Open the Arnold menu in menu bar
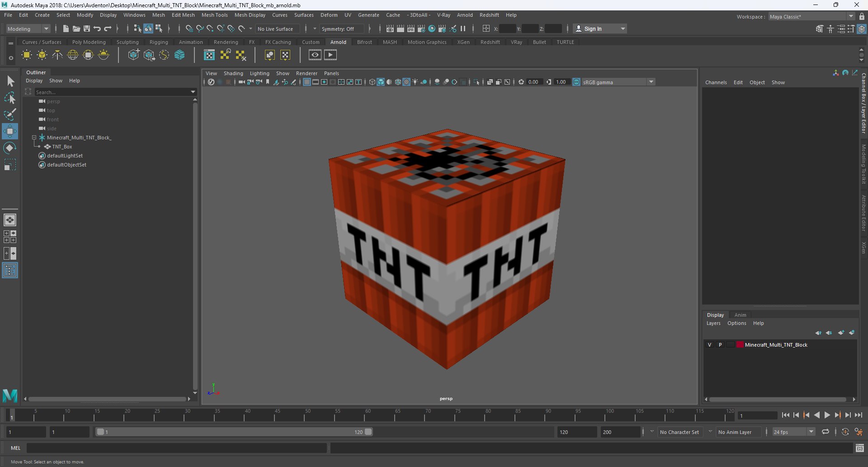The height and width of the screenshot is (467, 868). (x=464, y=15)
